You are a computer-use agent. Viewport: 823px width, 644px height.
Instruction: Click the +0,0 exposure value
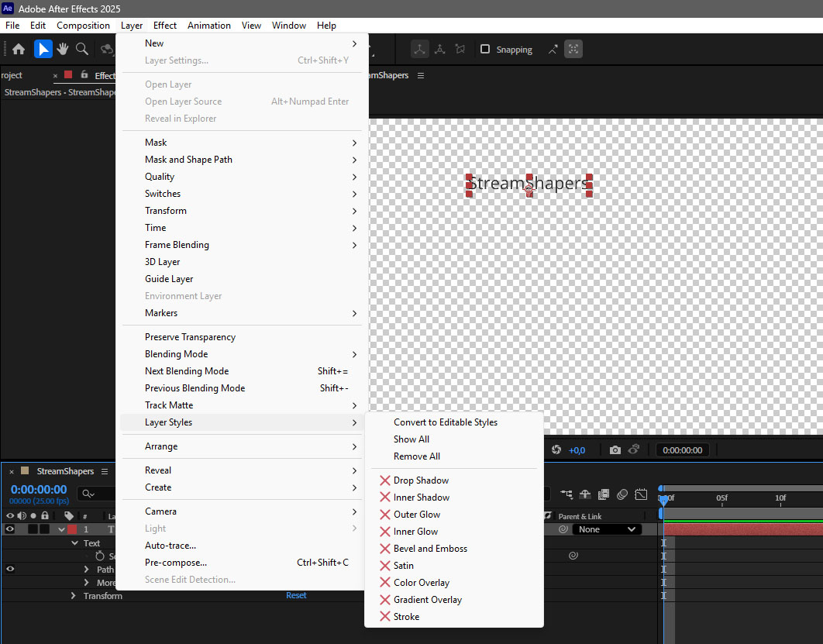[x=577, y=450]
